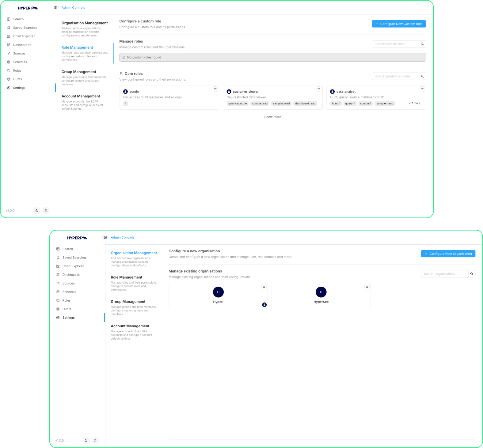This screenshot has width=483, height=448.
Task: Click Configure New Organisation button
Action: coord(448,254)
